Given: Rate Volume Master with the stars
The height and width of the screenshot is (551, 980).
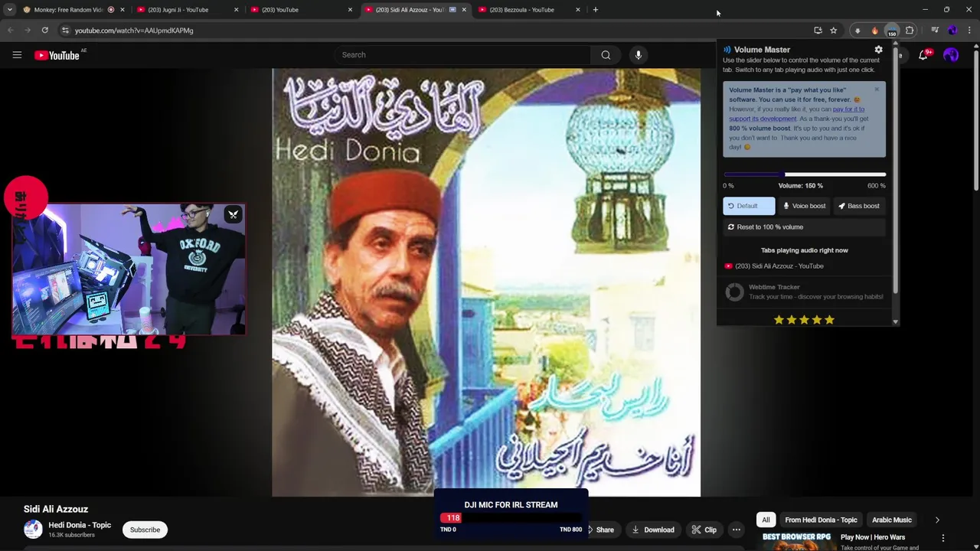Looking at the screenshot, I should 804,320.
